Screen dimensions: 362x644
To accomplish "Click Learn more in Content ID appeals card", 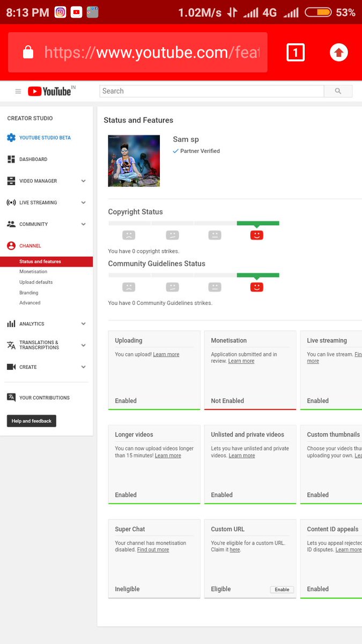I will [x=349, y=550].
